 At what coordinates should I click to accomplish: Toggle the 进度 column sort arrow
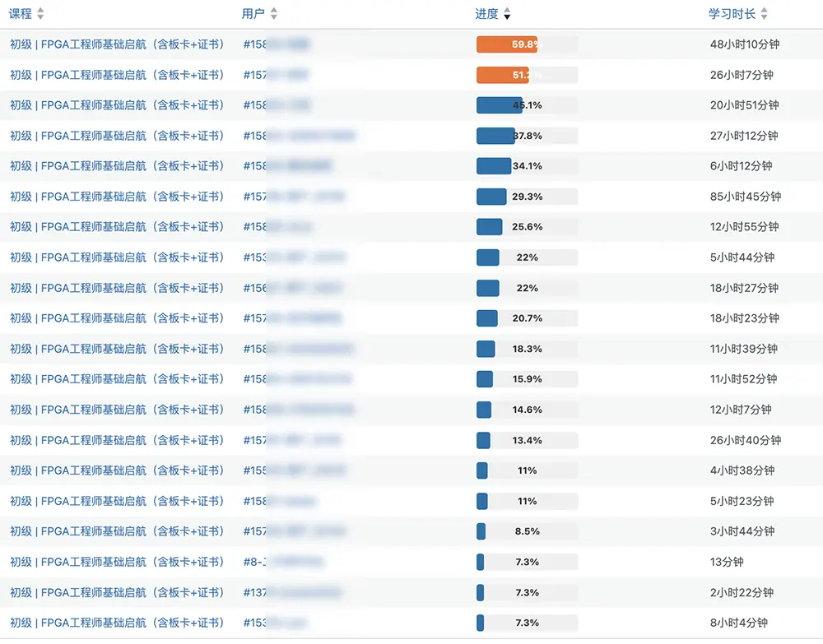point(507,14)
